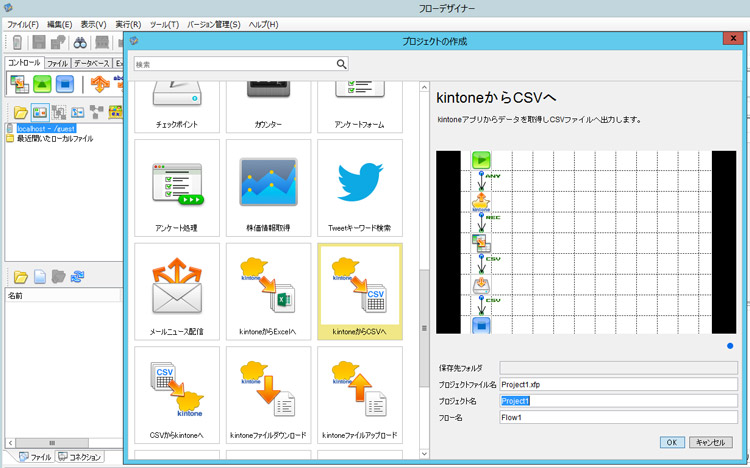Click the プロジェクトファイル名 field

point(618,384)
